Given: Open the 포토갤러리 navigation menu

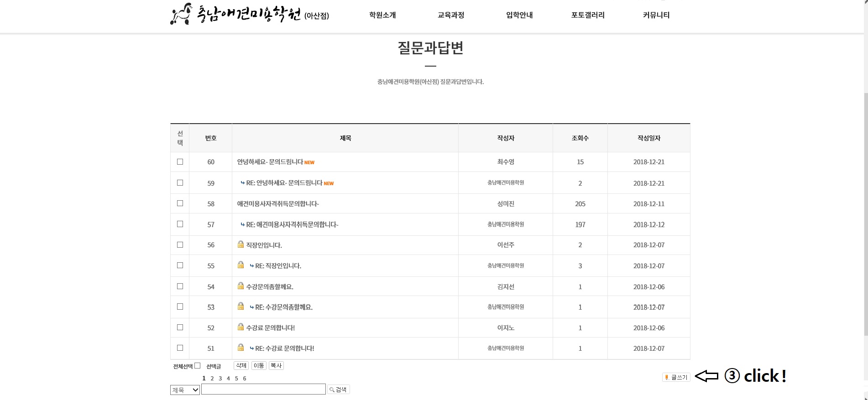Looking at the screenshot, I should tap(587, 15).
